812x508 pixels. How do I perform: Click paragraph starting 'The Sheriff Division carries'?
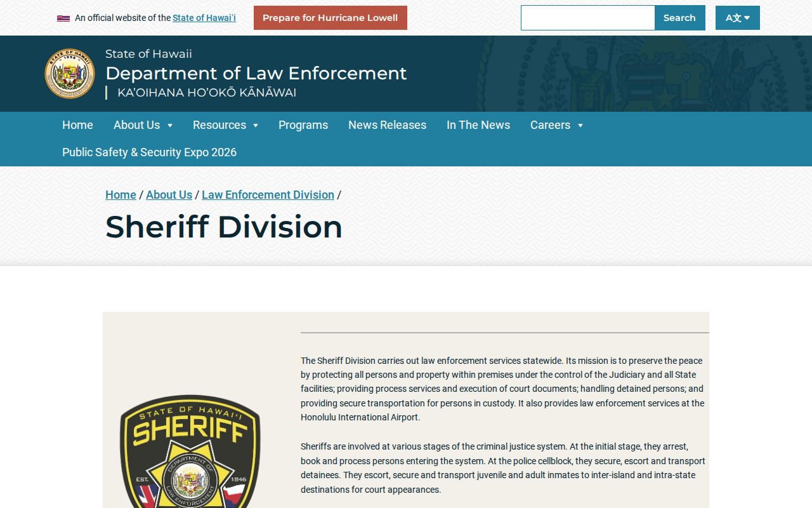tap(502, 389)
